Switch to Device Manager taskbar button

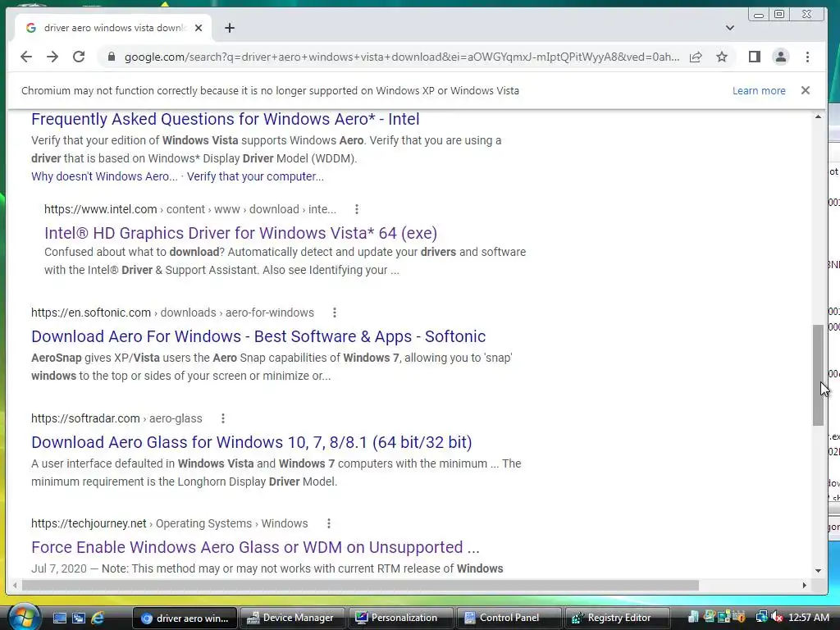[x=291, y=618]
